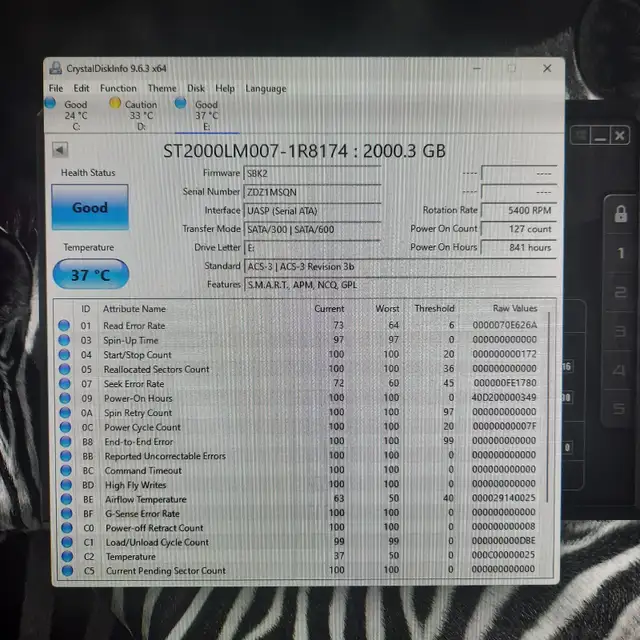Image resolution: width=640 pixels, height=640 pixels.
Task: Select the Airflow Temperature attribute name
Action: click(x=146, y=499)
